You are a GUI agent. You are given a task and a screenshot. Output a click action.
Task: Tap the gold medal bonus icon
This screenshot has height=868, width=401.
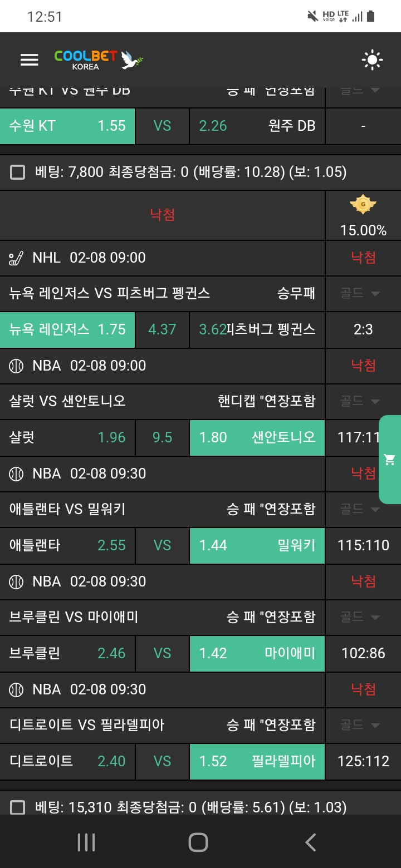point(363,206)
